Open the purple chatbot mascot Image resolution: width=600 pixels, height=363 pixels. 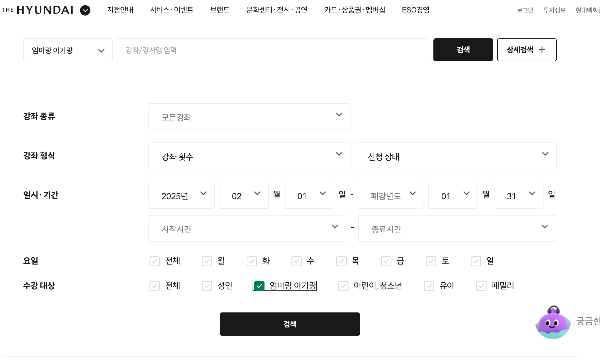click(x=553, y=322)
